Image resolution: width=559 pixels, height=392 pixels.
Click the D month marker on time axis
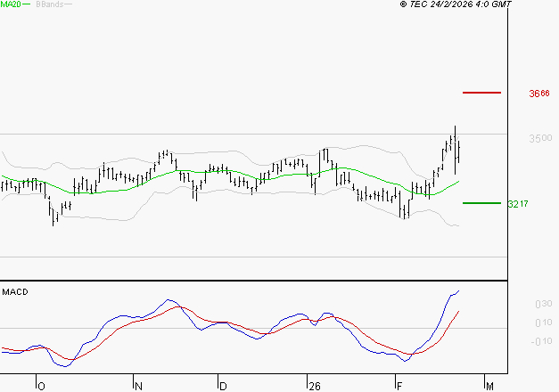click(x=223, y=387)
